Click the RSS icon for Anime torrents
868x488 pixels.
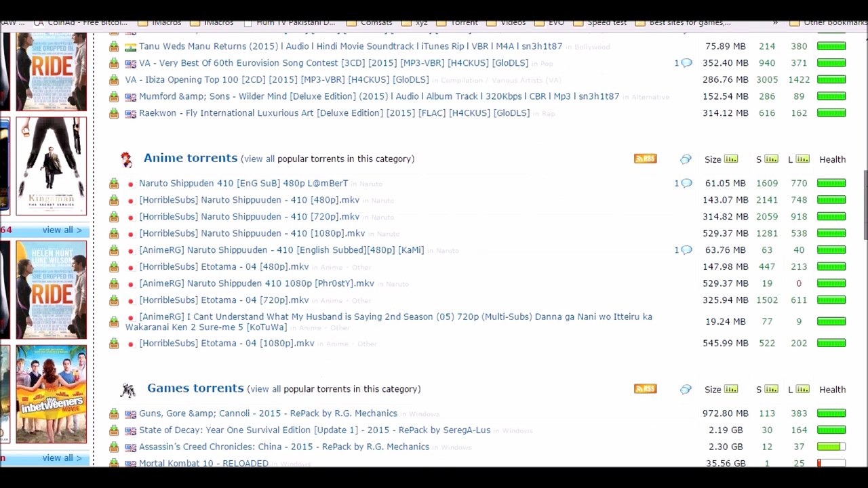(x=645, y=159)
